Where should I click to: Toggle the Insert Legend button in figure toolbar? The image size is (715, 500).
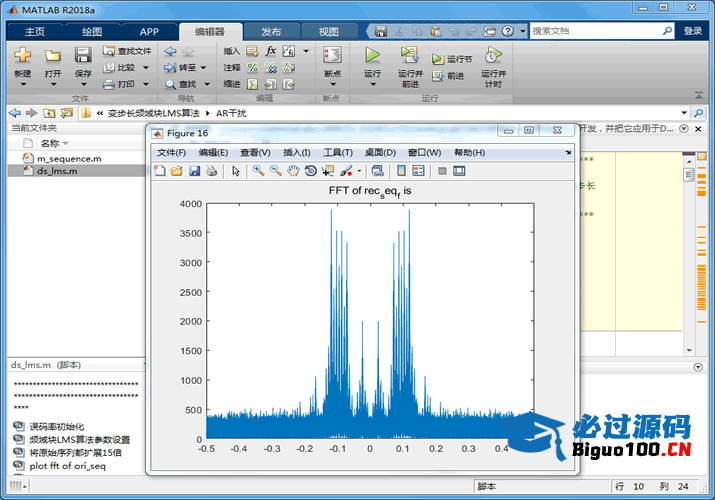(418, 171)
